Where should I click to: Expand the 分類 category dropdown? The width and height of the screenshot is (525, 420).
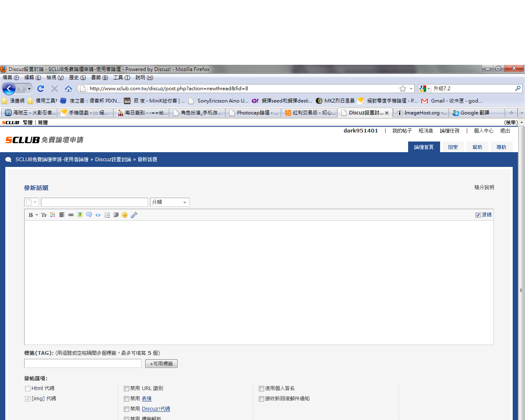click(169, 202)
